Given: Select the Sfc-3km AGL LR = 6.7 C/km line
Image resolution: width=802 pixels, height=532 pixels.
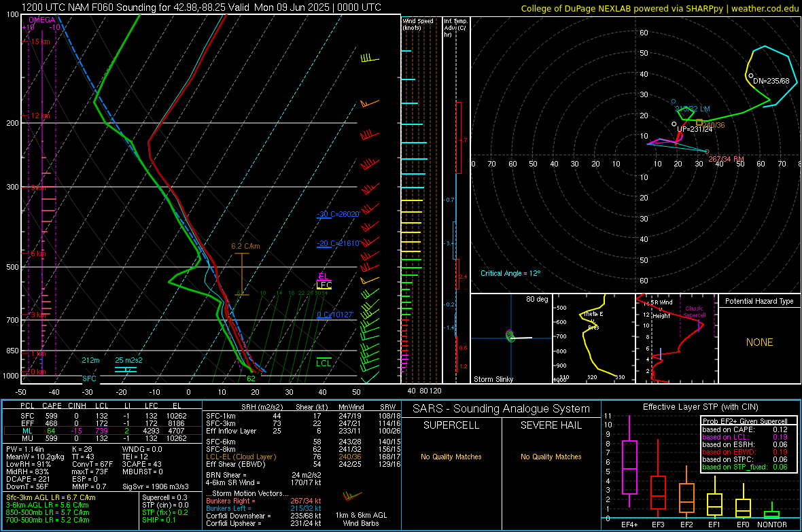Looking at the screenshot, I should pos(51,497).
